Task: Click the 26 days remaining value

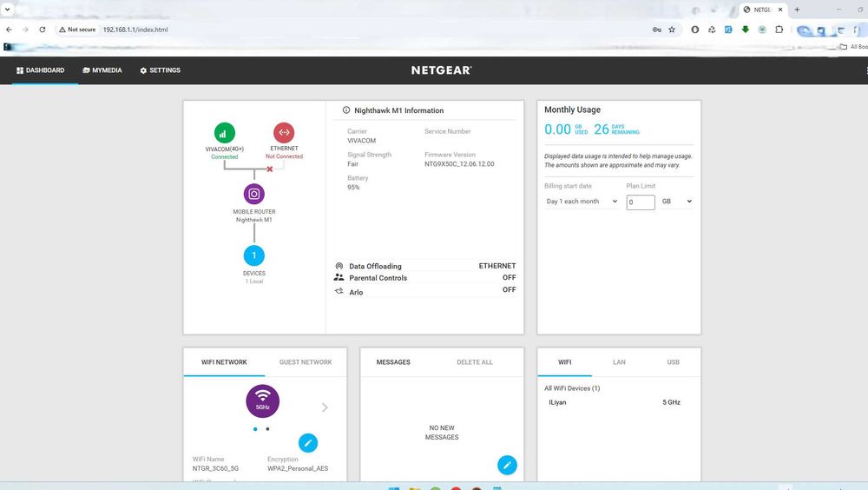Action: [x=602, y=129]
